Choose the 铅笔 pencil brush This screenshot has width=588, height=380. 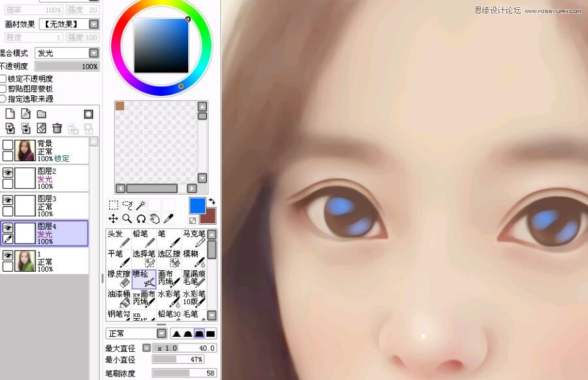pyautogui.click(x=144, y=238)
